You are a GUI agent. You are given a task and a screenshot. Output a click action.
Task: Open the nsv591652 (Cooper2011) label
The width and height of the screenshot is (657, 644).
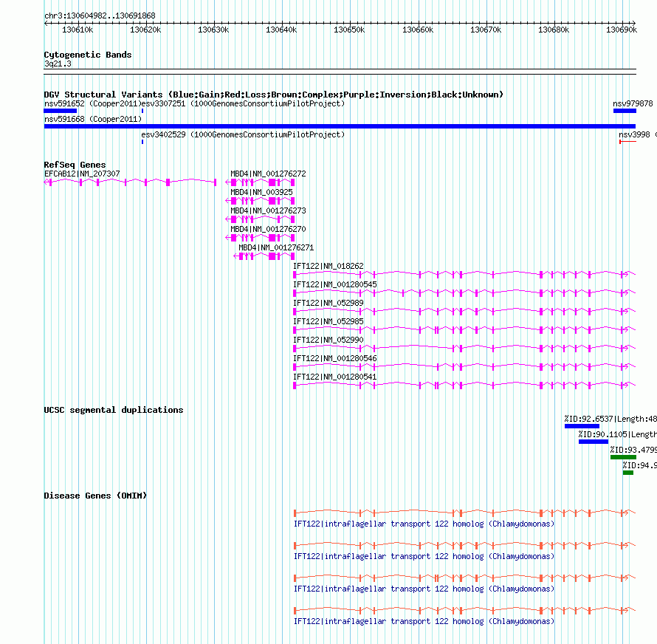click(92, 103)
